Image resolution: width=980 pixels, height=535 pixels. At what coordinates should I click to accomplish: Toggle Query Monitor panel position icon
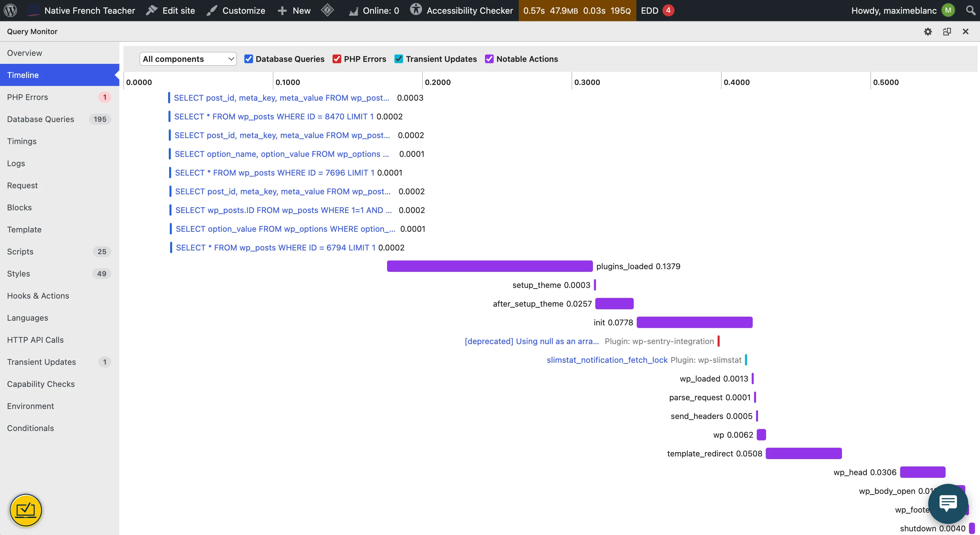click(x=947, y=31)
